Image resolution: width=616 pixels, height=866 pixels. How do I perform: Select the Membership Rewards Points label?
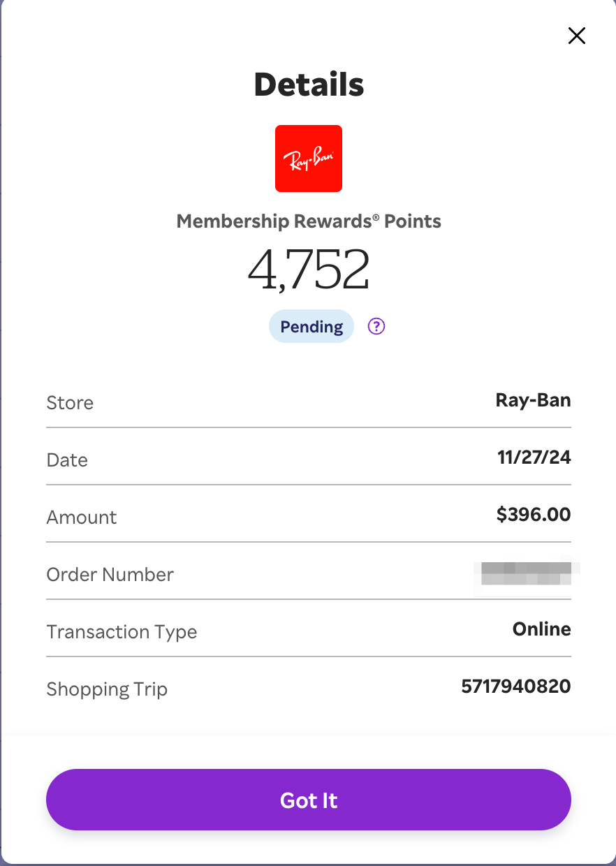pyautogui.click(x=309, y=221)
